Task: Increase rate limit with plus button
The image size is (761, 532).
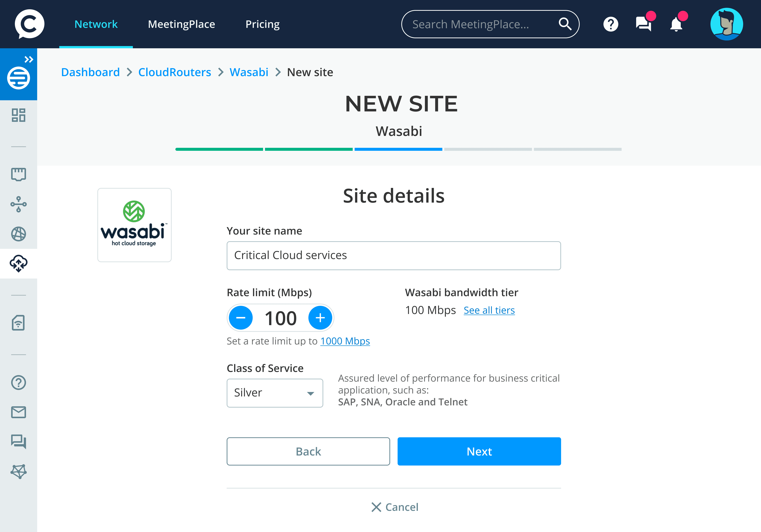Action: [320, 318]
